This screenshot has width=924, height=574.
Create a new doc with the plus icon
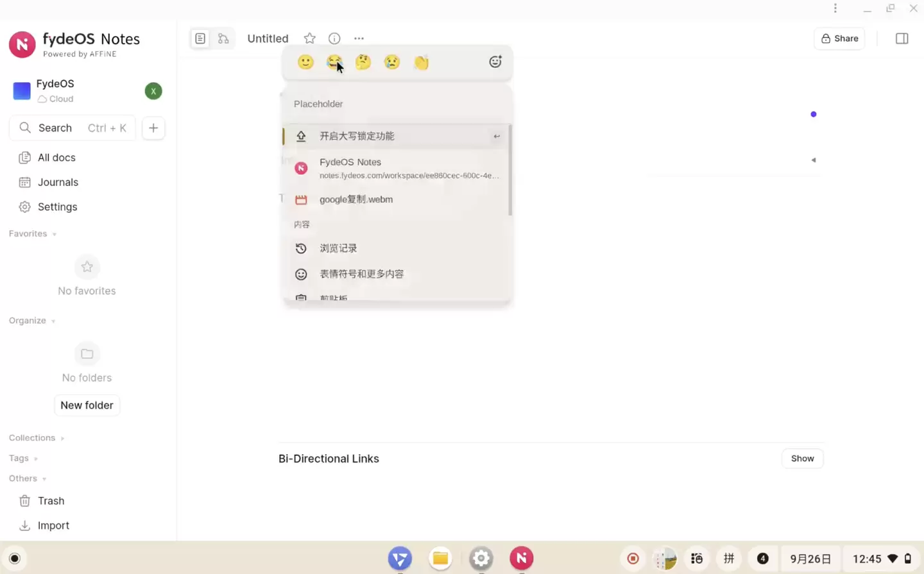click(x=153, y=128)
